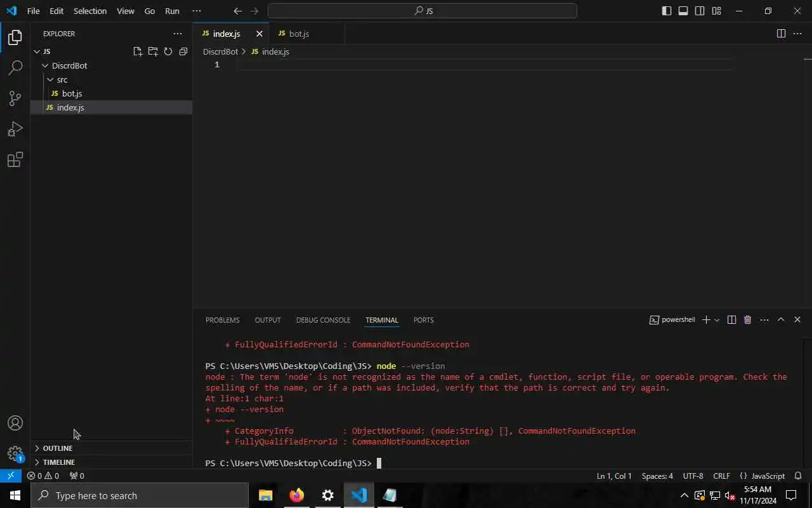Viewport: 812px width, 508px height.
Task: Go forward in navigation history
Action: pyautogui.click(x=254, y=11)
